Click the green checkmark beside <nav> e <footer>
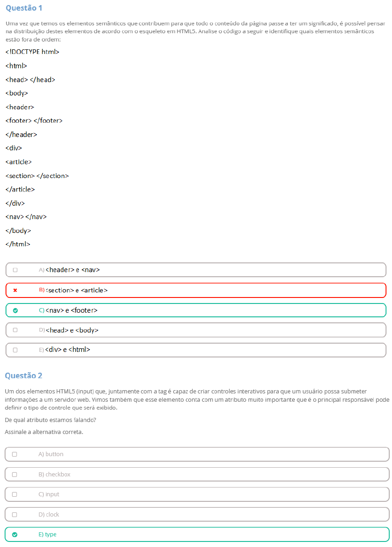Screen dimensions: 392x547 pyautogui.click(x=15, y=310)
